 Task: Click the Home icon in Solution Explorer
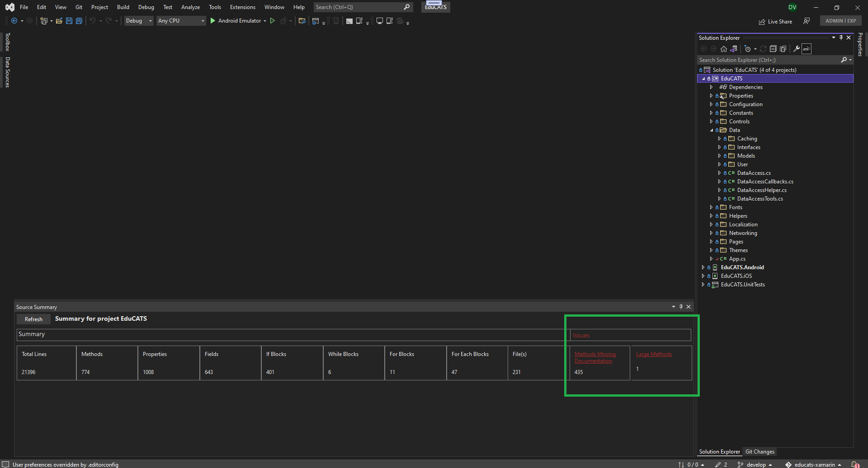pos(724,49)
